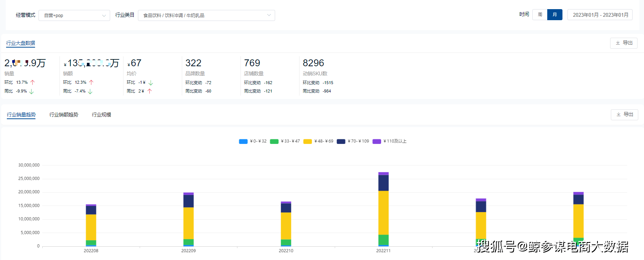This screenshot has height=260, width=644.
Task: Click the down arrow beside 销量 同比 -9.9%
Action: (x=32, y=91)
